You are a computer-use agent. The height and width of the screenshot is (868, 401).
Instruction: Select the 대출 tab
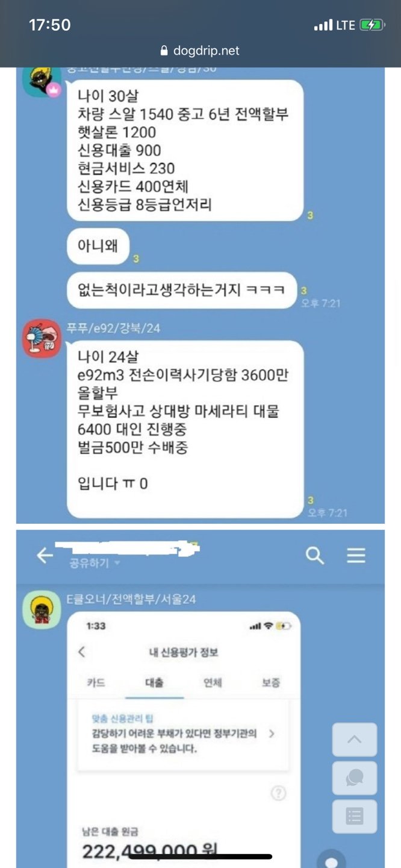155,683
